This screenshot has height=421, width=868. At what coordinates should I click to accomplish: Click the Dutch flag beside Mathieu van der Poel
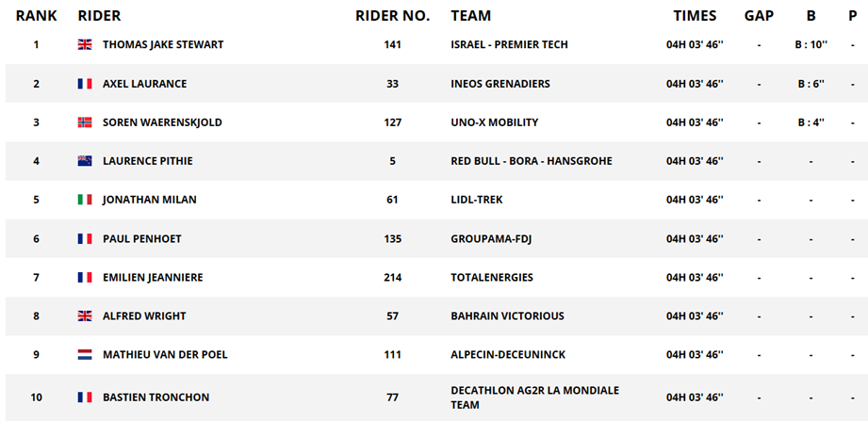pyautogui.click(x=85, y=355)
